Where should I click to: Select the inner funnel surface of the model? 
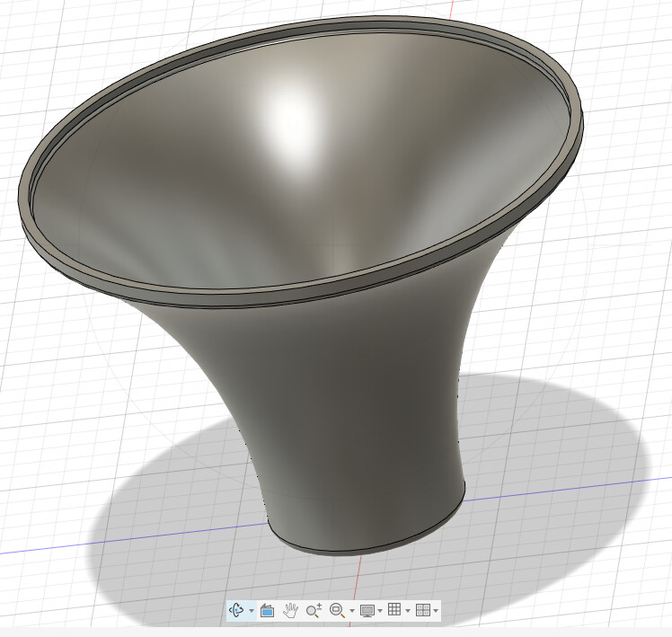[x=296, y=180]
